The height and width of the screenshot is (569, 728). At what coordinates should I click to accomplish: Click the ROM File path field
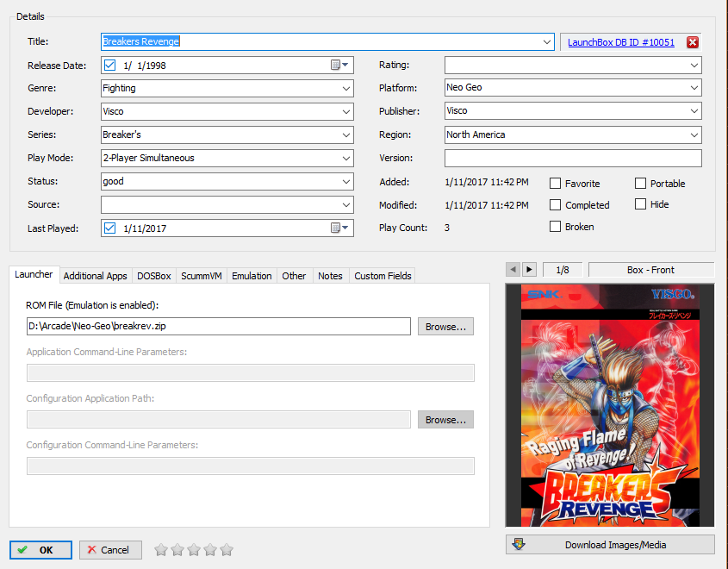click(x=219, y=326)
